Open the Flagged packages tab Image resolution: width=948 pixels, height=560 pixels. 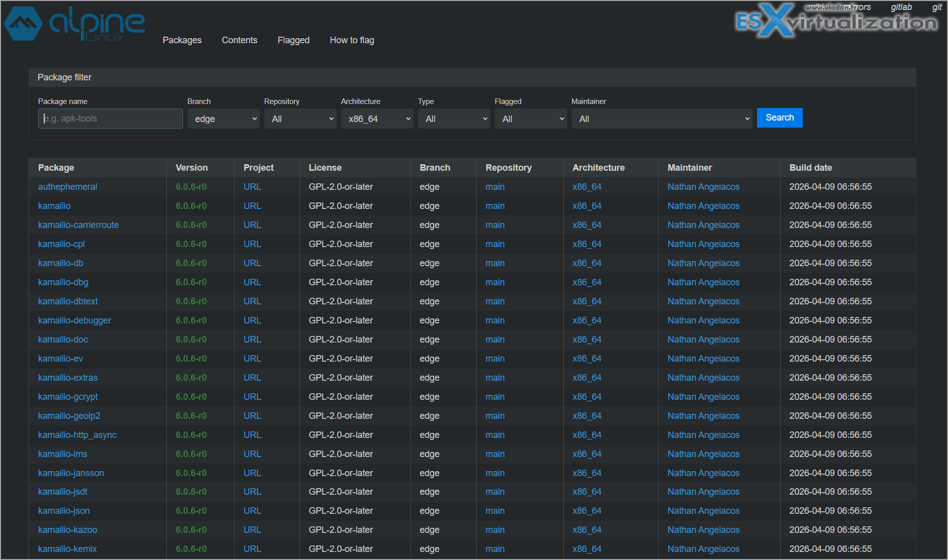[x=293, y=40]
